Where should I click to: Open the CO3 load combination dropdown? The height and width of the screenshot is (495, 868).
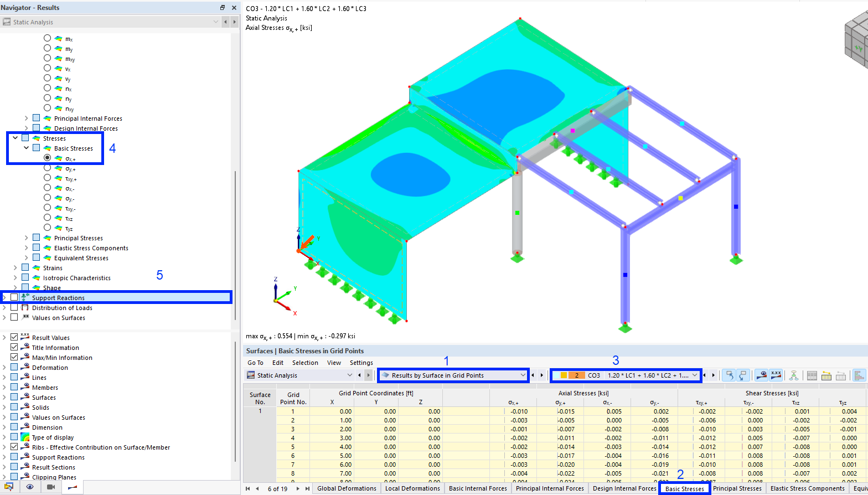[626, 375]
